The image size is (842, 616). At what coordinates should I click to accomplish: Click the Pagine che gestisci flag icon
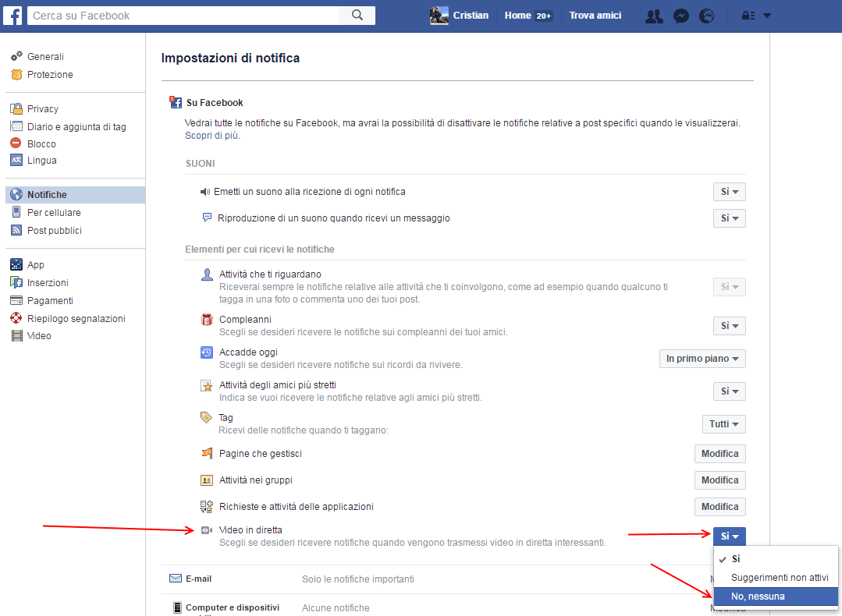point(207,453)
